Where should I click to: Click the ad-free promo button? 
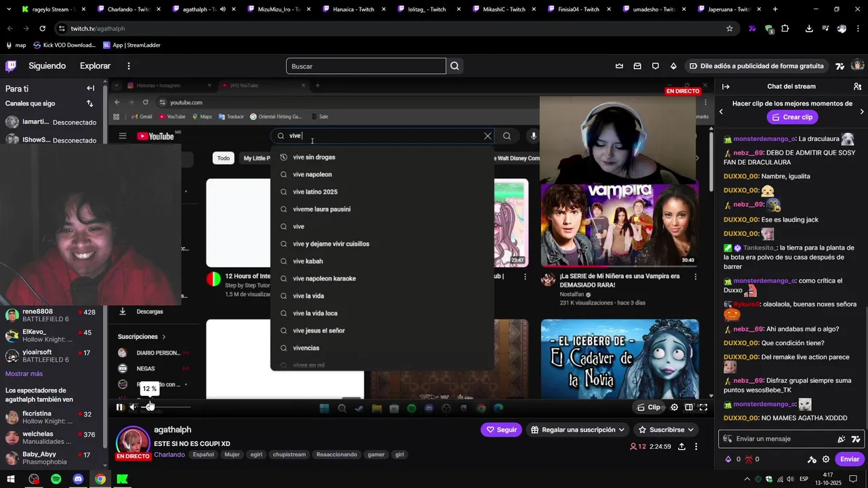click(x=757, y=66)
